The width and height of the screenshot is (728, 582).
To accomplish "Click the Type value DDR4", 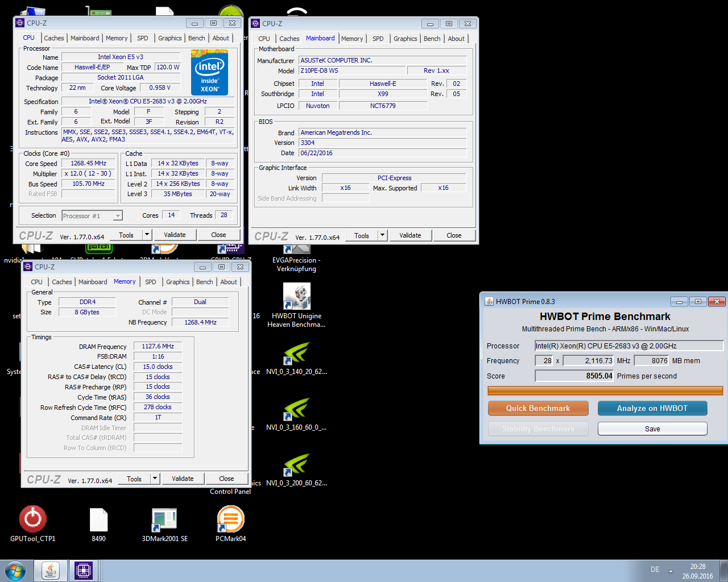I will pos(88,302).
